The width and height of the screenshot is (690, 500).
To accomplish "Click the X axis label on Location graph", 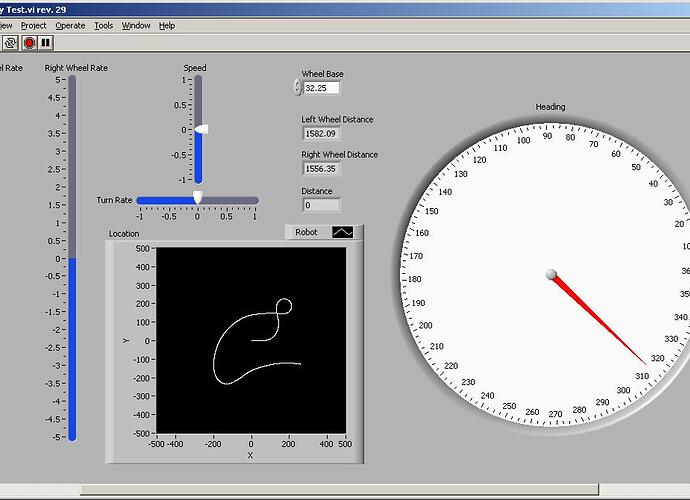I will [x=250, y=456].
